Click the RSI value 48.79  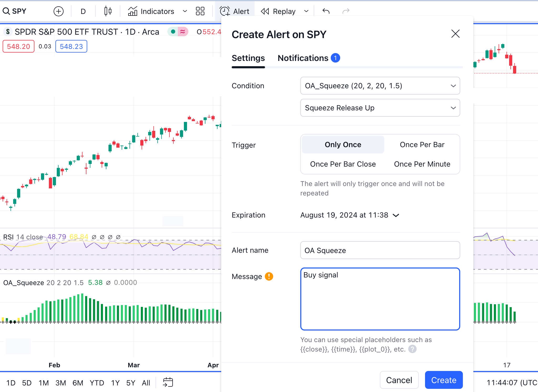(56, 237)
